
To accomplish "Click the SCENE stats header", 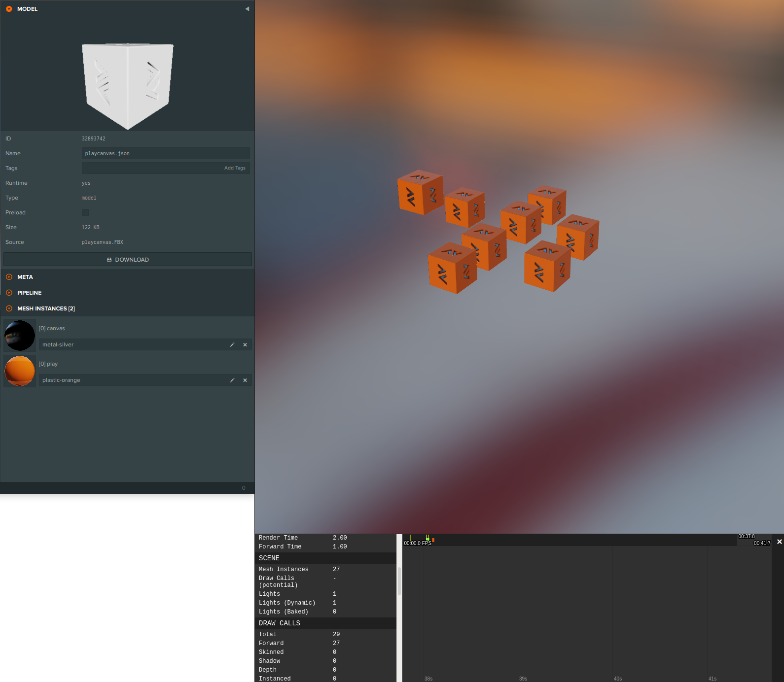I will [x=325, y=558].
